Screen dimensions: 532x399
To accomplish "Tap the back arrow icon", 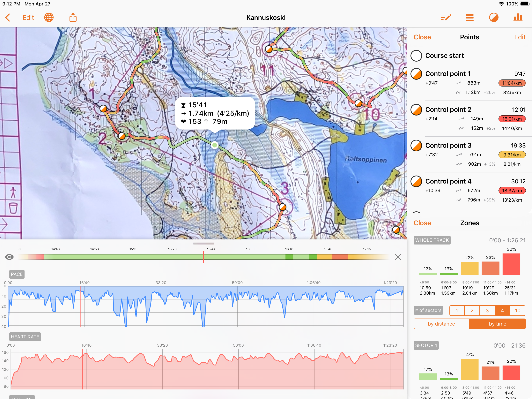I will click(8, 18).
